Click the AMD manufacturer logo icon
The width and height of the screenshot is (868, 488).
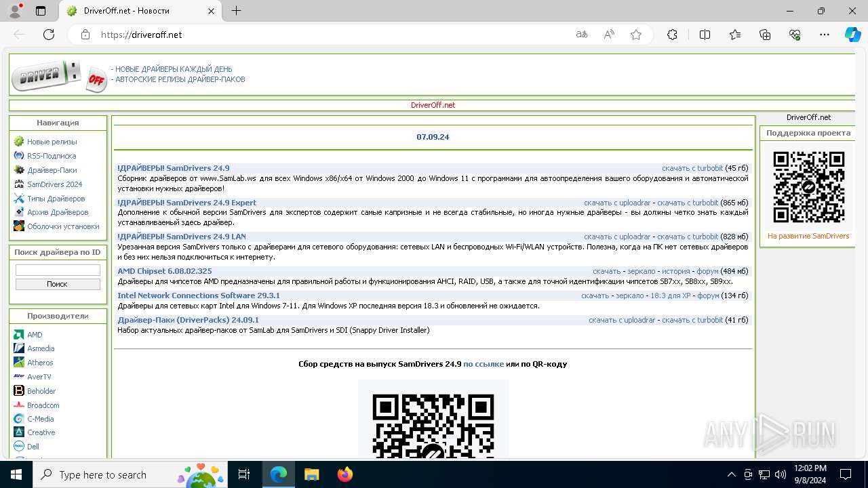(x=19, y=335)
